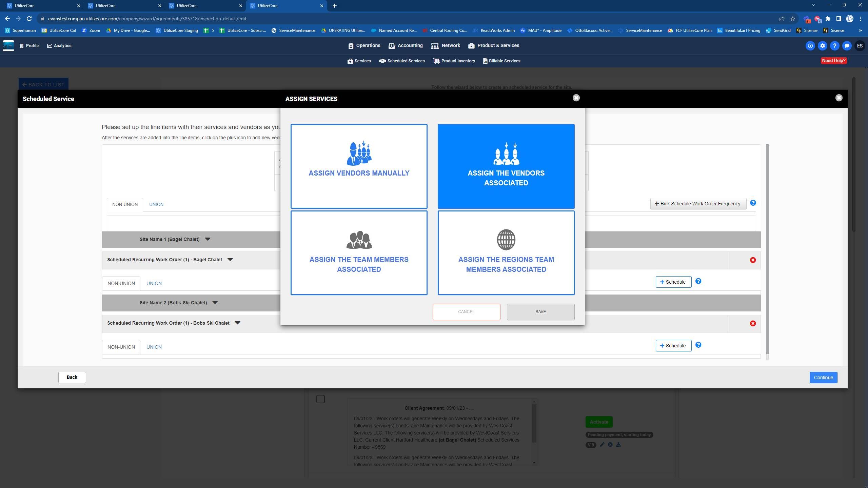Select Assign The Vendors Associated option
This screenshot has height=488, width=868.
[x=506, y=166]
